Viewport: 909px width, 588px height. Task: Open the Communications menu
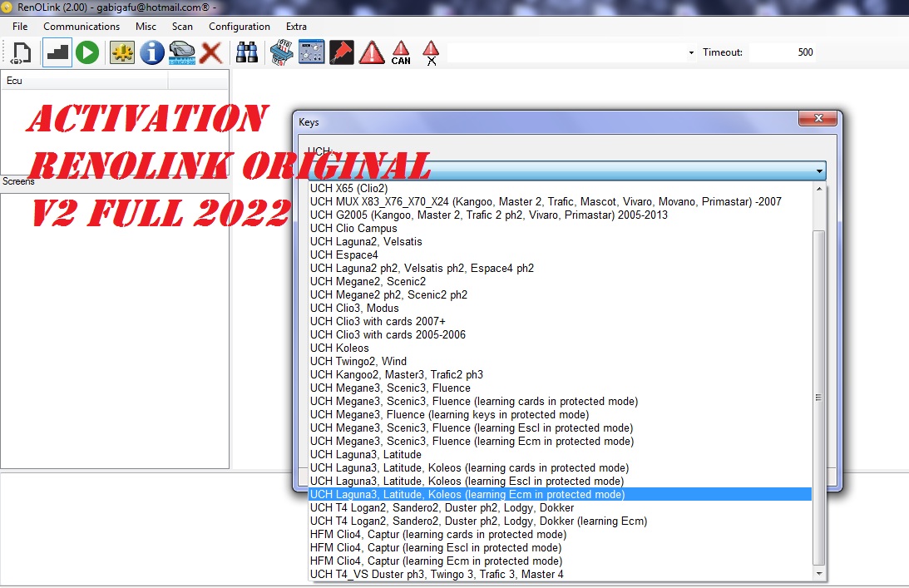pyautogui.click(x=82, y=26)
